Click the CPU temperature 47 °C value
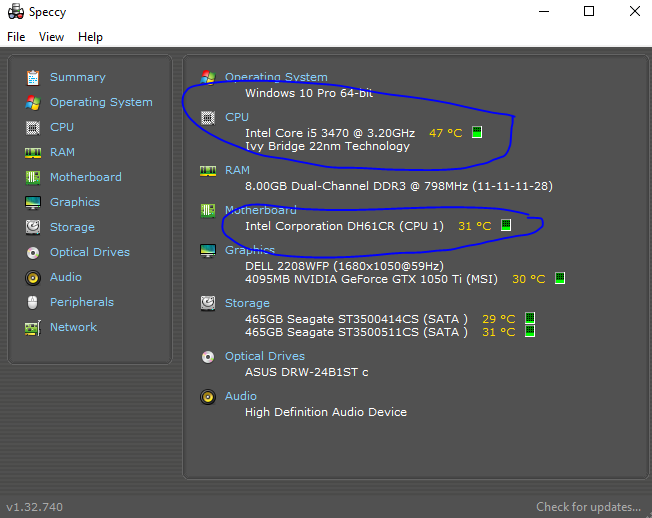Screen dimensions: 652x518 (x=446, y=133)
